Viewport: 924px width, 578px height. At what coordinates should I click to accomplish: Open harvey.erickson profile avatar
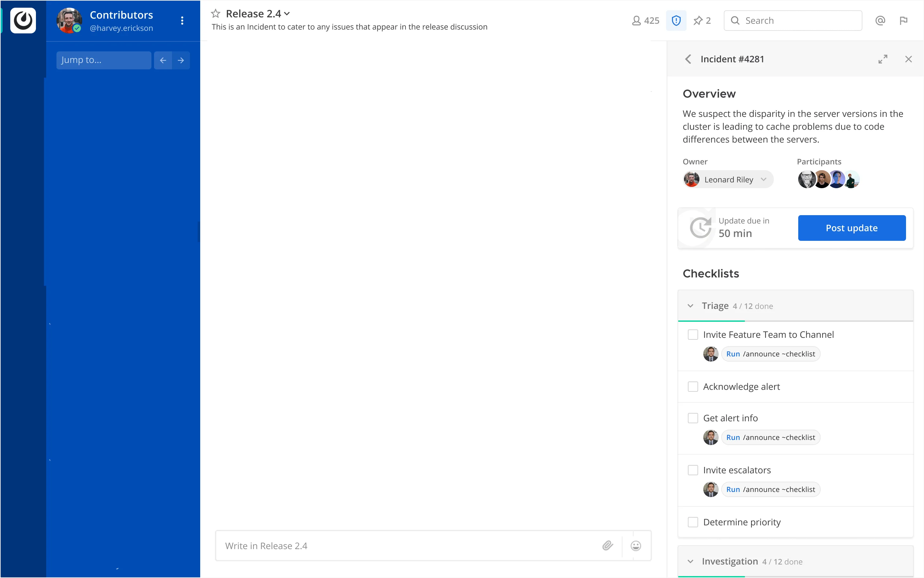coord(69,21)
